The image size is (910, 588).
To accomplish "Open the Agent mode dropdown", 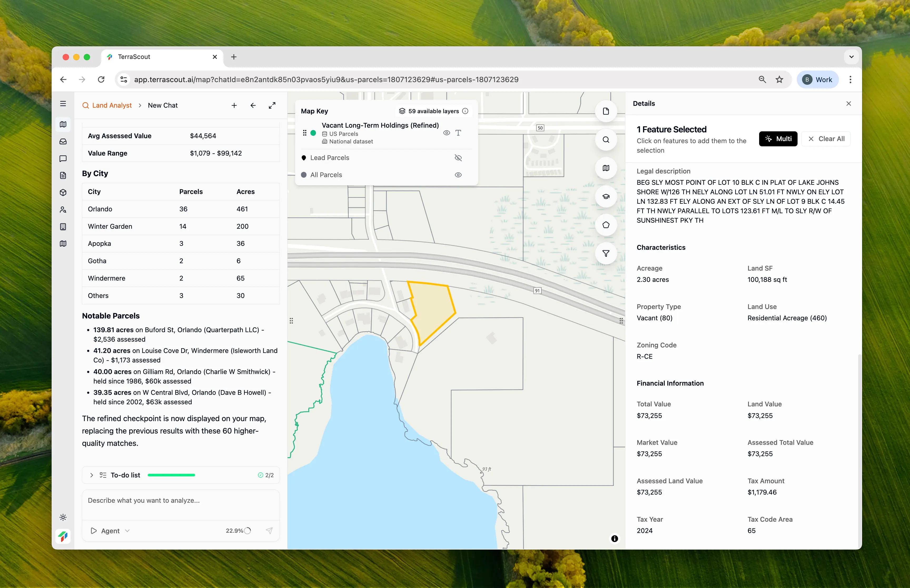I will click(110, 531).
